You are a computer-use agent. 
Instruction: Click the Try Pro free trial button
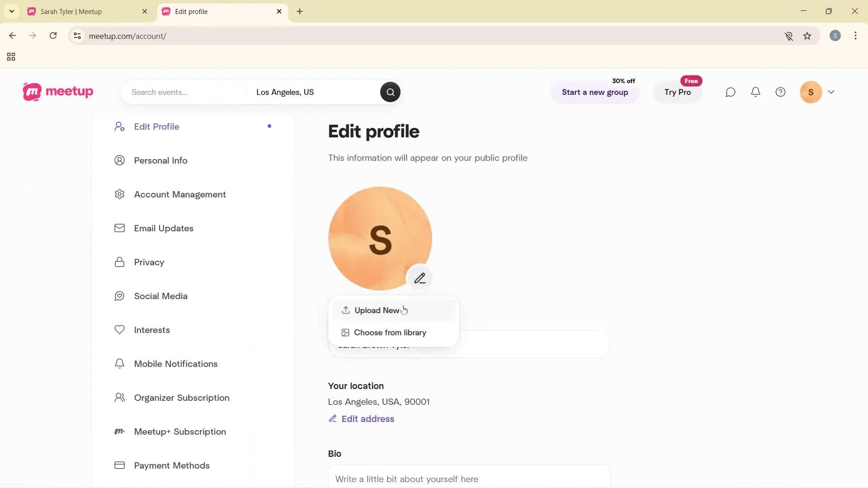point(678,92)
